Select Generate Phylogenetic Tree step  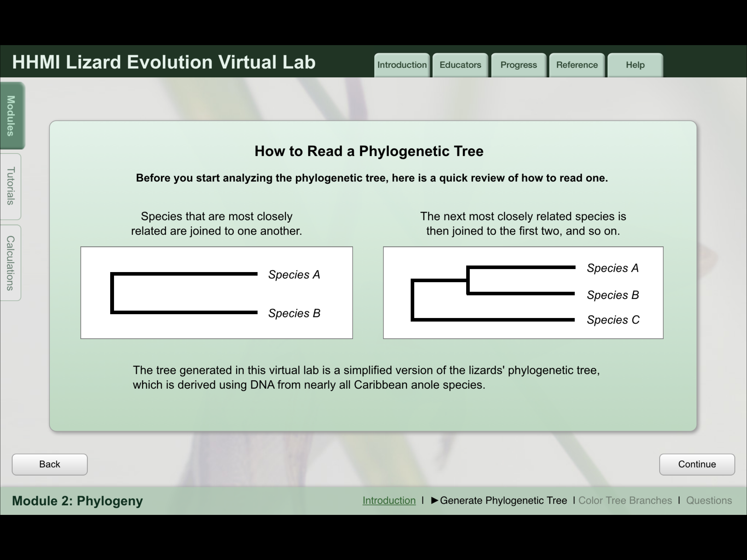[503, 500]
